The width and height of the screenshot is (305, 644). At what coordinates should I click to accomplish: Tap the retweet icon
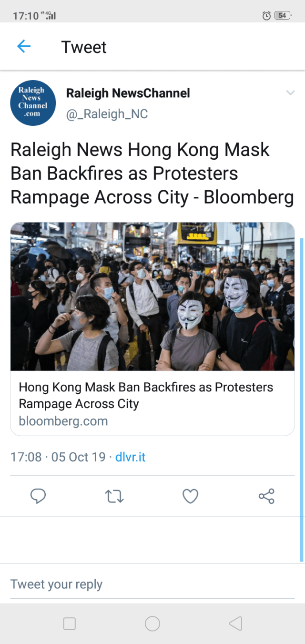(114, 497)
